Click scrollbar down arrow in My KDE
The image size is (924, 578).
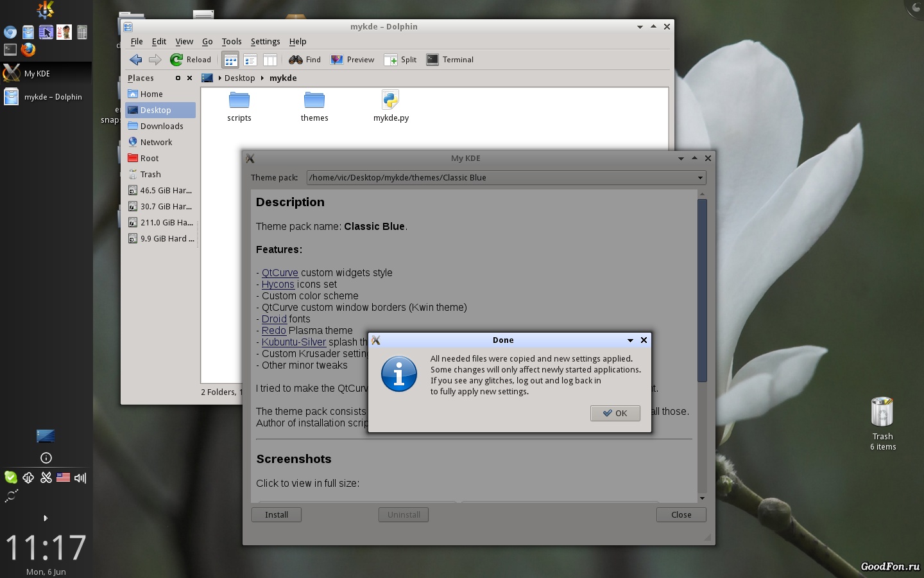coord(702,498)
